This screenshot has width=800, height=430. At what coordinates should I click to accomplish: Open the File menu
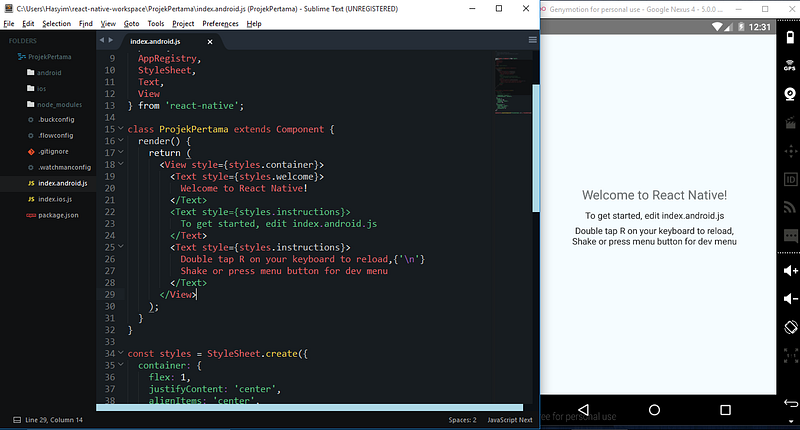9,23
